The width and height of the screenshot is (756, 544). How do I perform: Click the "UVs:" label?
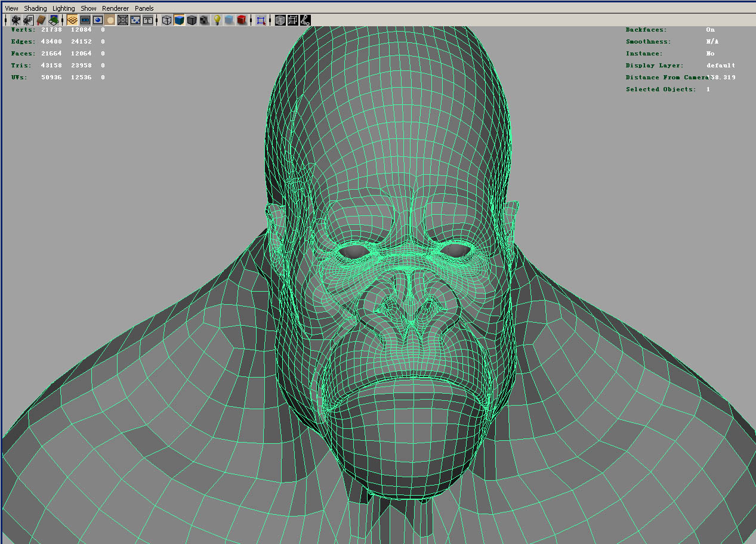click(20, 78)
